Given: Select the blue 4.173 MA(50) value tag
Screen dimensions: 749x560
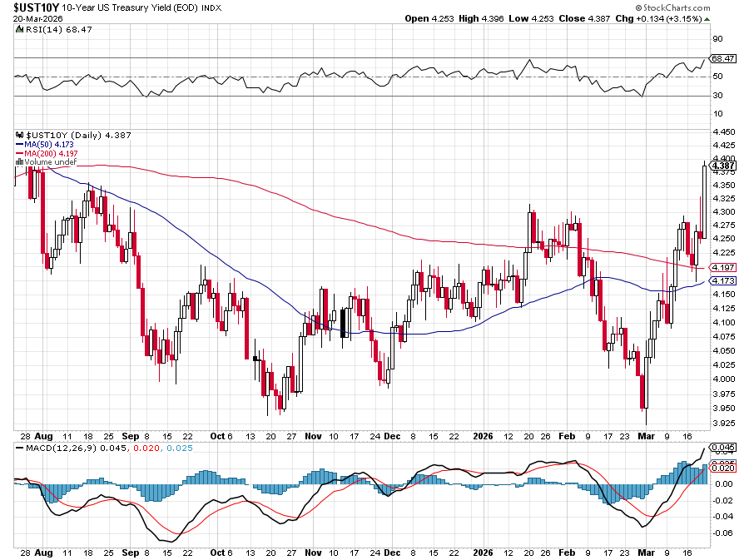Looking at the screenshot, I should click(721, 280).
